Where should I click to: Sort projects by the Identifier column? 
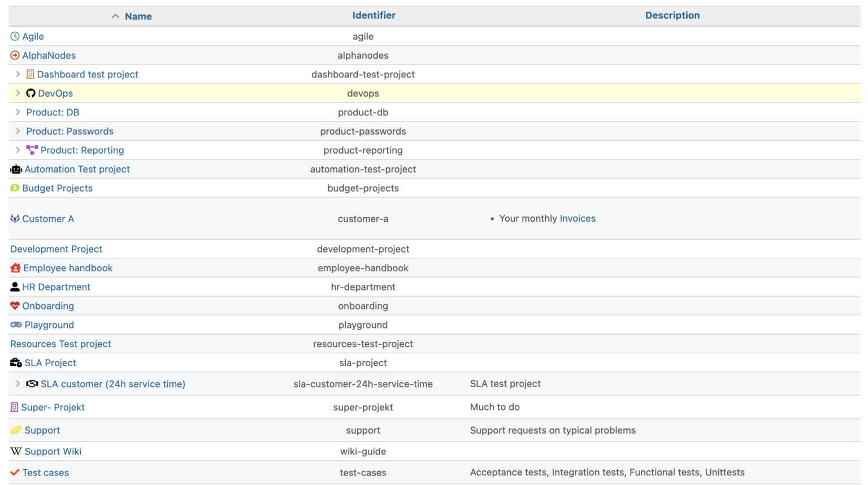coord(374,15)
